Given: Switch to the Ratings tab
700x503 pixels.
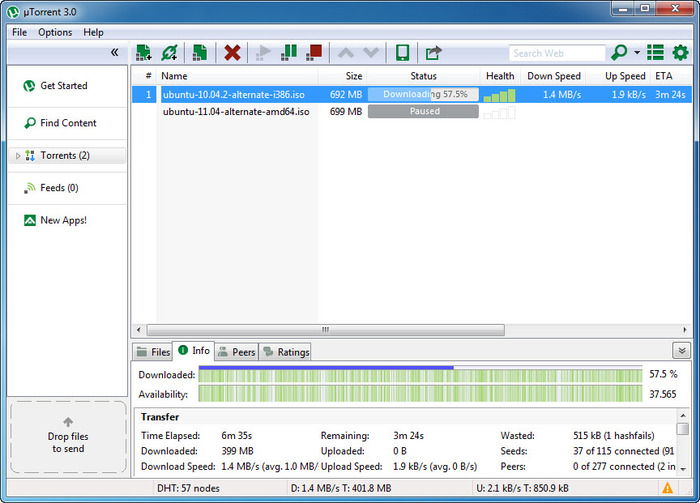Looking at the screenshot, I should coord(286,352).
